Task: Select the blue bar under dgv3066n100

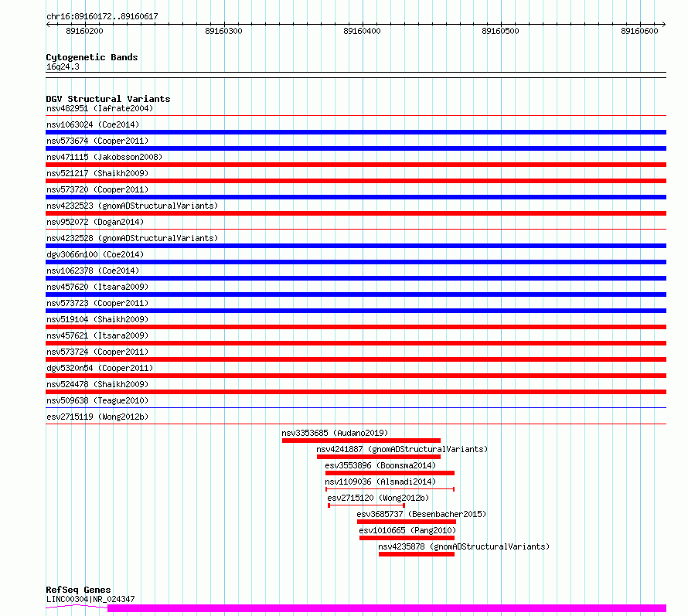Action: tap(356, 262)
